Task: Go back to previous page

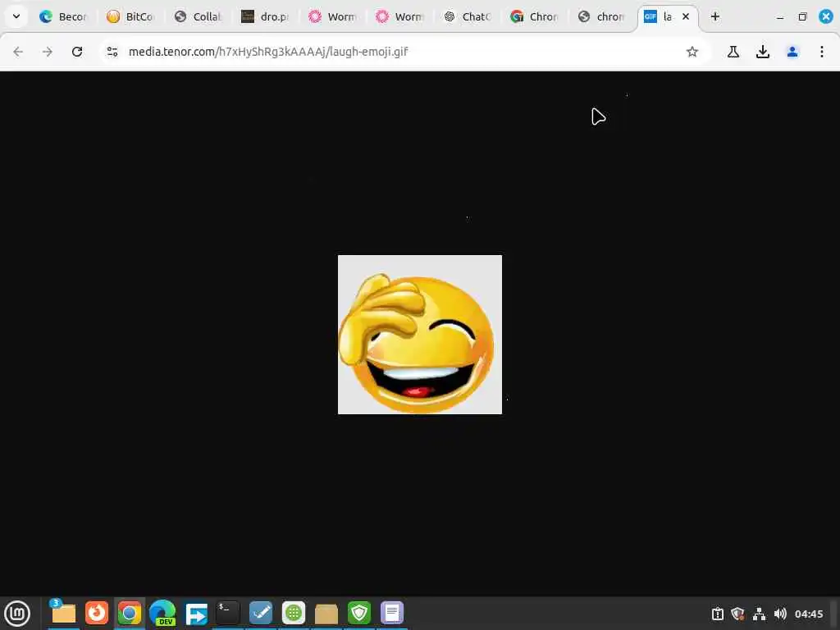Action: pos(18,52)
